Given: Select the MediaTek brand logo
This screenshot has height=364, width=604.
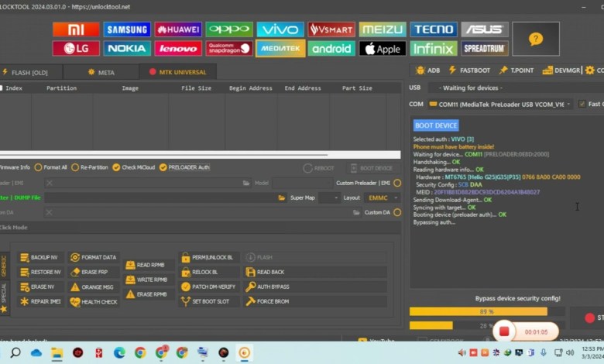Looking at the screenshot, I should point(280,48).
